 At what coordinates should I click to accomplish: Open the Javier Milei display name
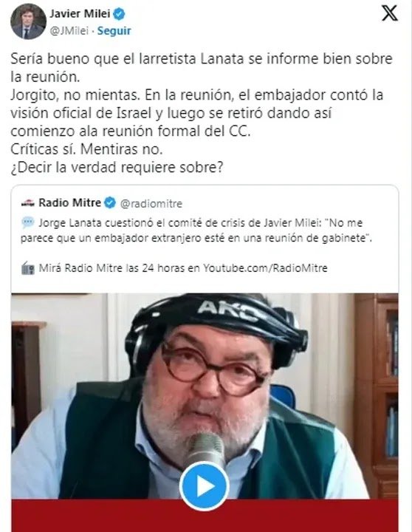[80, 13]
